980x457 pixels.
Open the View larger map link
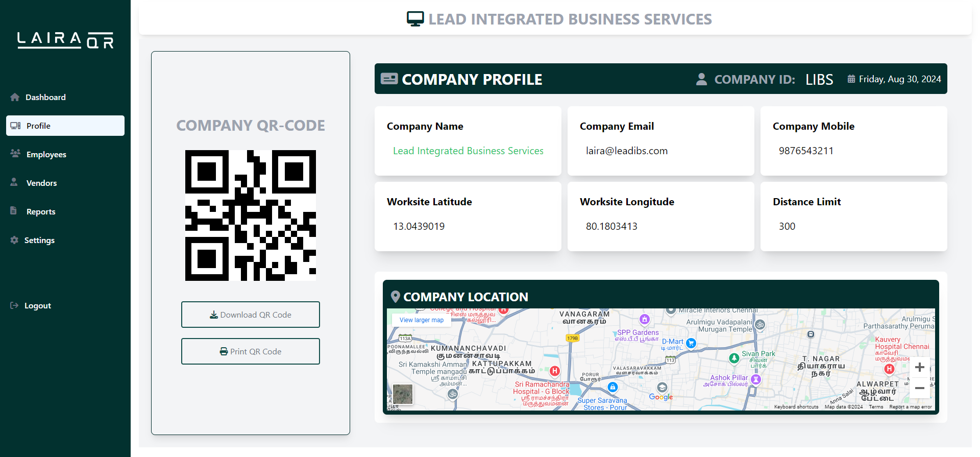click(421, 320)
